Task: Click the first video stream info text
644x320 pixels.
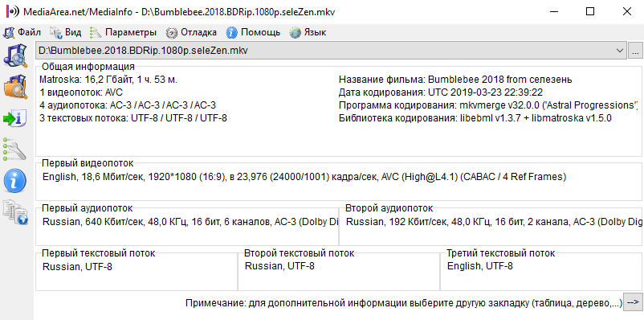Action: [x=304, y=177]
